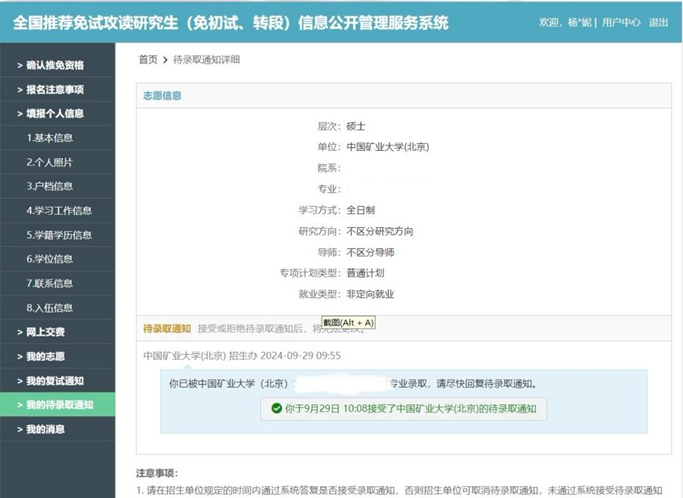Click 中国矿业大学(北京) unit value
Viewport: 683px width, 498px height.
click(x=388, y=147)
